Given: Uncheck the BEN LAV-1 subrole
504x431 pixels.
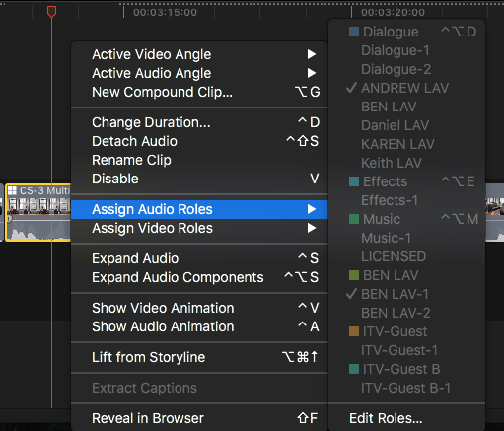Looking at the screenshot, I should tap(407, 294).
